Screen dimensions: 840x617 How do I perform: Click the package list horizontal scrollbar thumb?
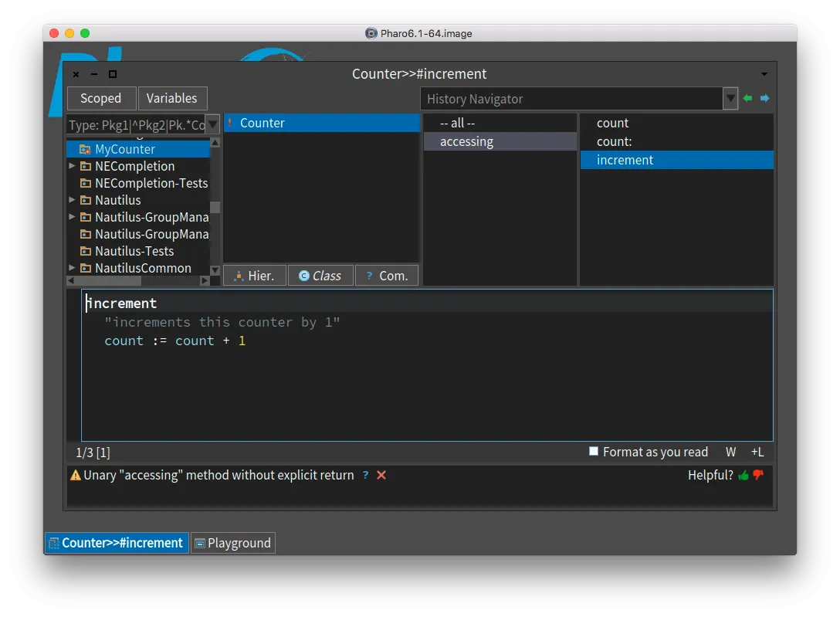coord(108,280)
